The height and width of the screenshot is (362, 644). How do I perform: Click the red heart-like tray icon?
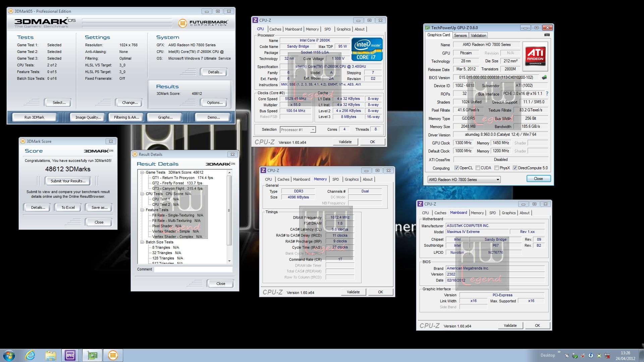pos(583,356)
